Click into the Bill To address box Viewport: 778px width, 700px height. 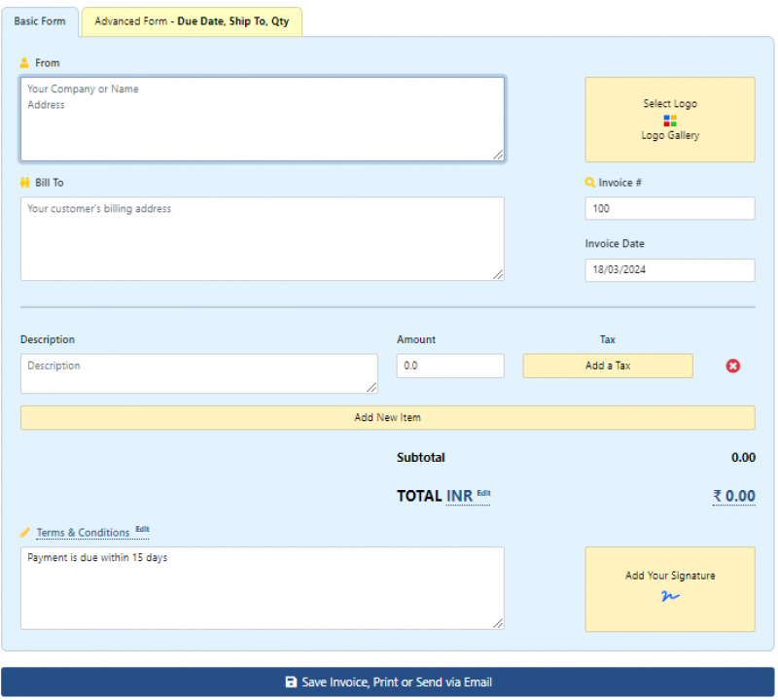[x=262, y=239]
